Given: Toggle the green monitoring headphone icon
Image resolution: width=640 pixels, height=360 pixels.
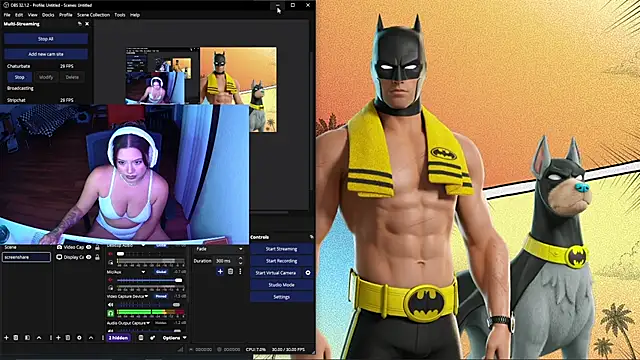Looking at the screenshot, I should [110, 313].
